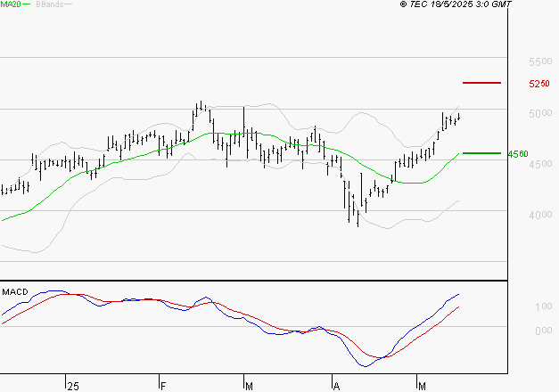Click the February price peak bar above 5000
The image size is (559, 392).
(201, 106)
